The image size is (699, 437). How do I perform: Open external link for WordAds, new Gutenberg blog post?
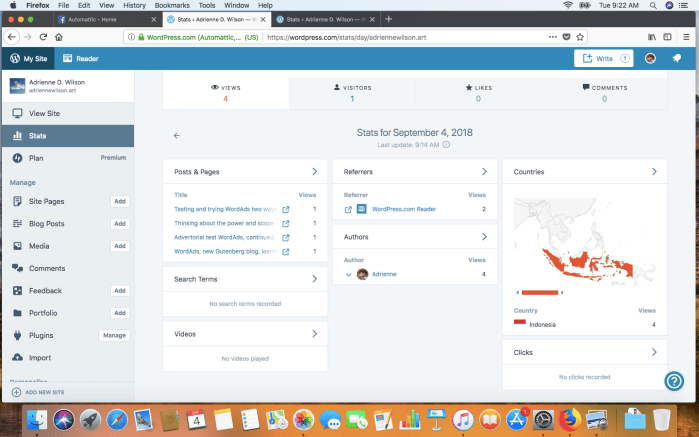click(x=286, y=251)
